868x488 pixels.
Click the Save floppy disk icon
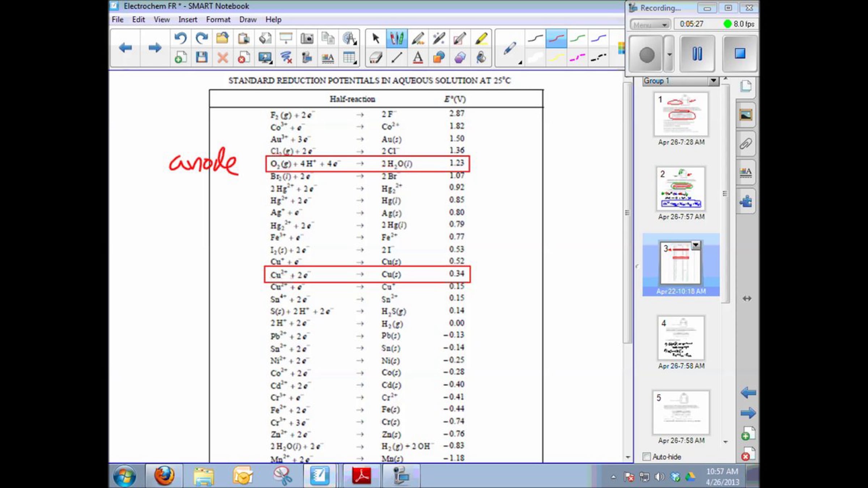[201, 58]
